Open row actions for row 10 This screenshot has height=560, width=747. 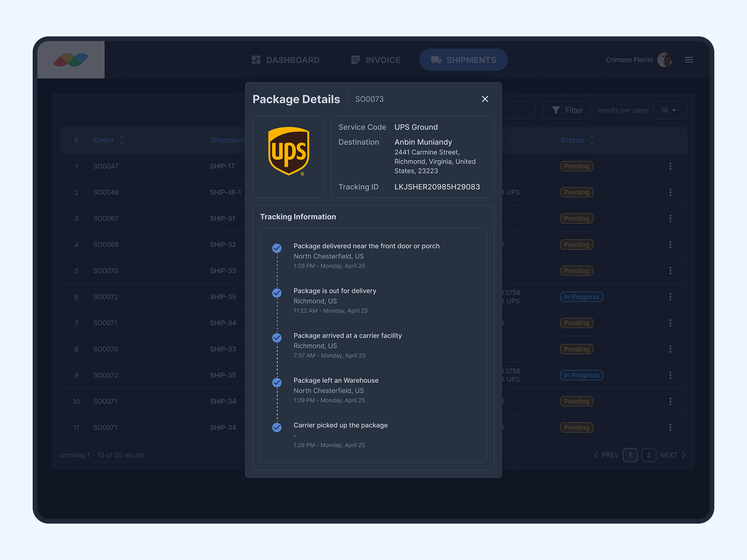670,401
